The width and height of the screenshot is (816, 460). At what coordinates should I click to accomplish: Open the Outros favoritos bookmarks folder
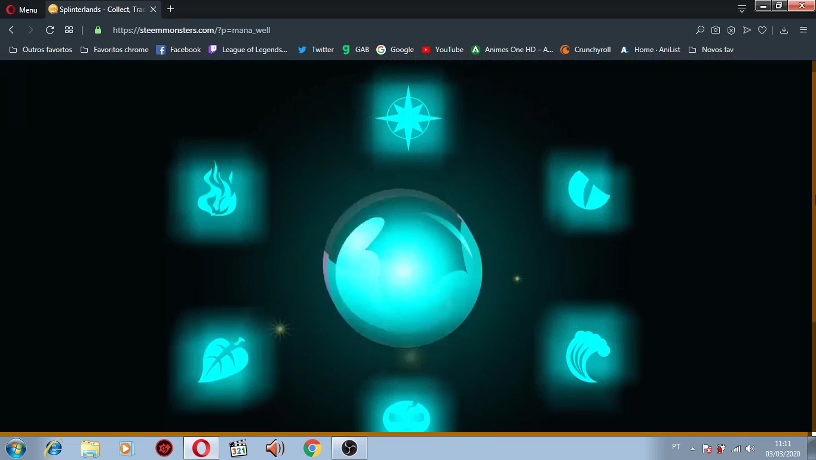click(x=41, y=49)
